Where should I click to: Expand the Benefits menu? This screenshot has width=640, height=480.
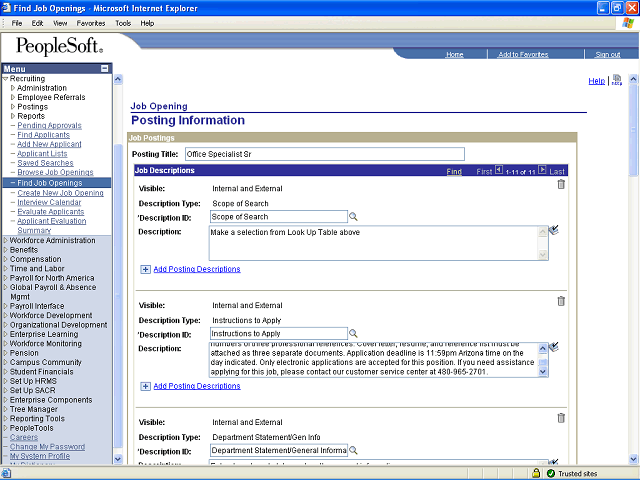click(x=5, y=250)
